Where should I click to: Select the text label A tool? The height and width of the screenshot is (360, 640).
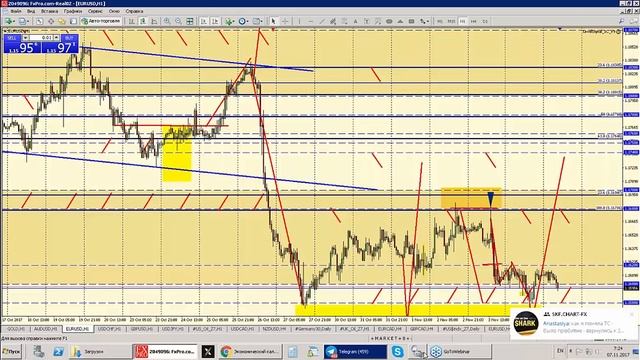(356, 21)
